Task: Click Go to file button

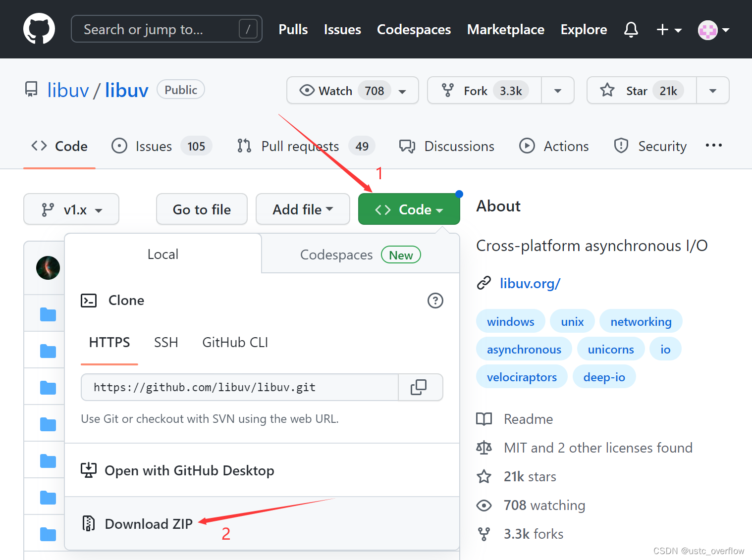Action: tap(202, 209)
